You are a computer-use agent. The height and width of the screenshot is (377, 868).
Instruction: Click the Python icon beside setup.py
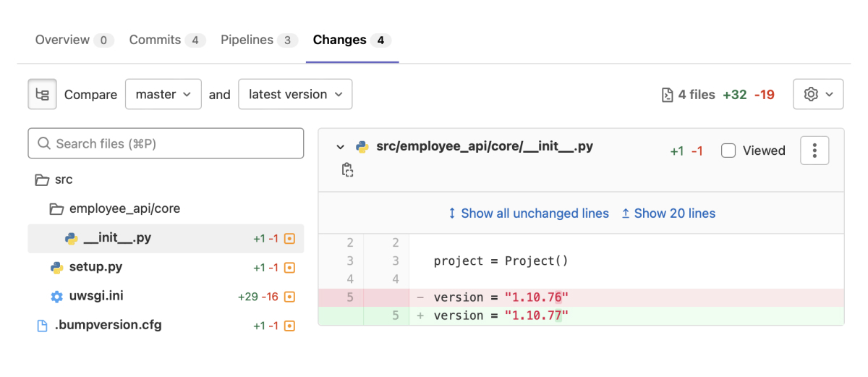point(57,267)
